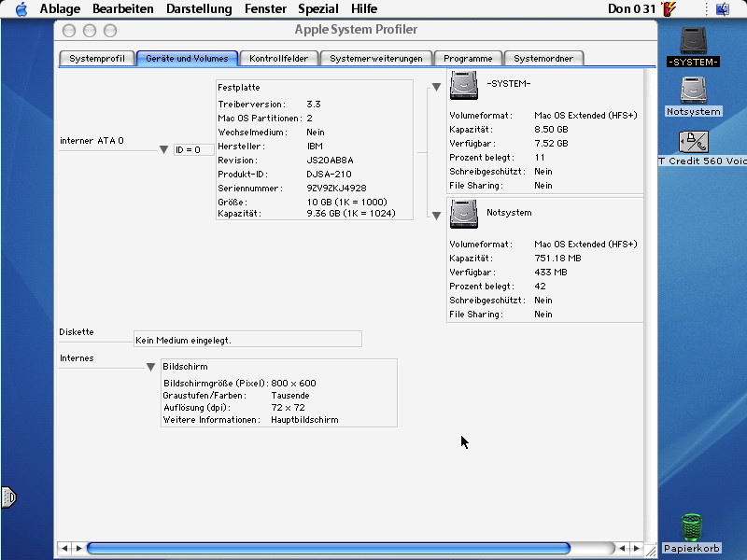This screenshot has width=747, height=560.
Task: Click the Bildschirm heading
Action: pyautogui.click(x=185, y=367)
